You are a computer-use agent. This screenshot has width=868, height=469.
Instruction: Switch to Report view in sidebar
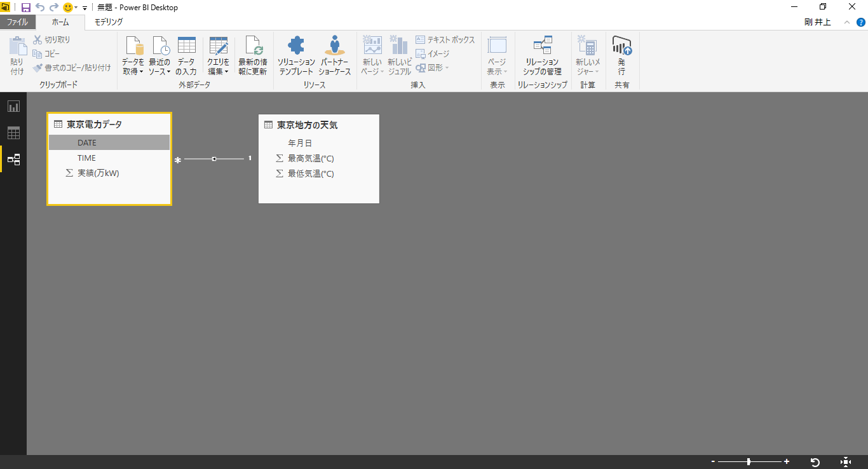coord(13,106)
